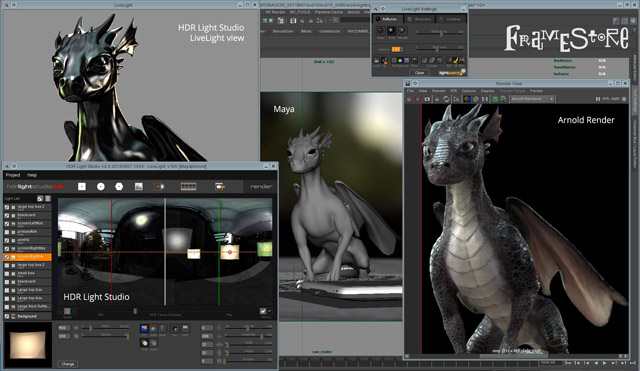Toggle the first blackcard light checkbox
640x371 pixels.
click(7, 215)
